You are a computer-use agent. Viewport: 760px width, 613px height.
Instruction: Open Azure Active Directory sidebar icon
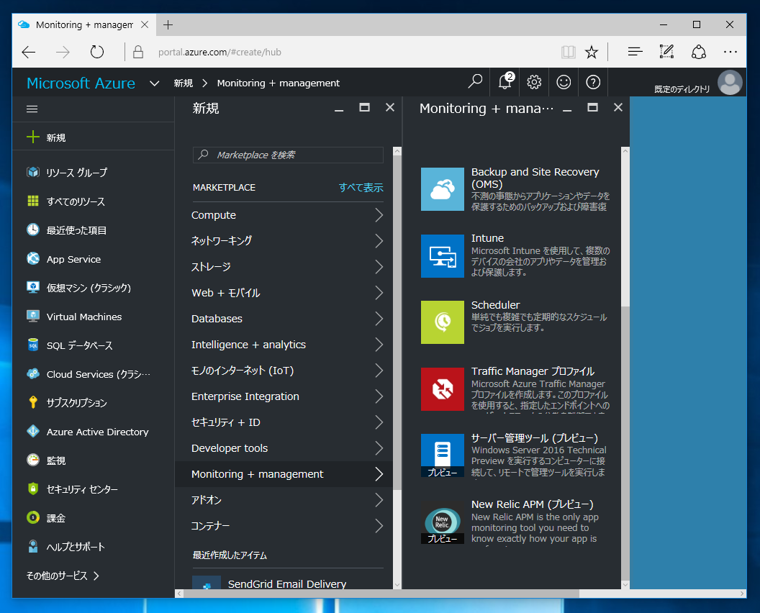pyautogui.click(x=33, y=431)
